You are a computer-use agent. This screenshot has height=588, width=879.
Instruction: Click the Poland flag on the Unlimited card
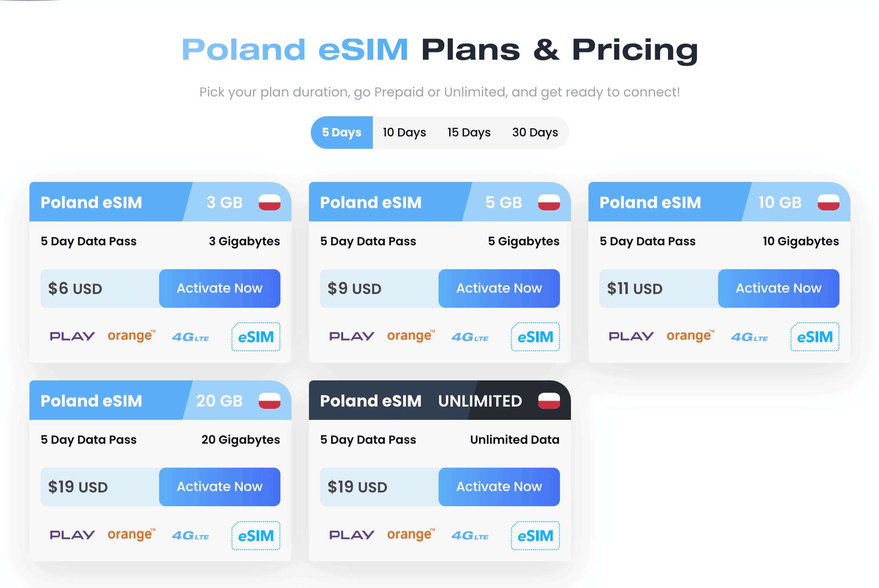click(548, 400)
